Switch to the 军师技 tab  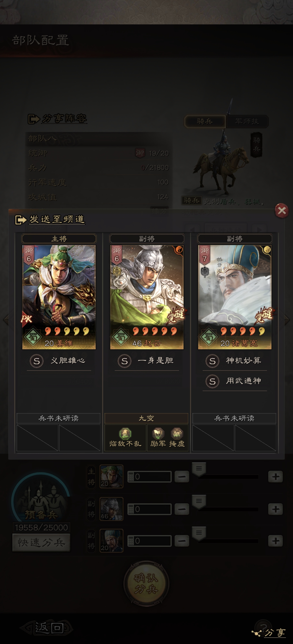pos(247,121)
